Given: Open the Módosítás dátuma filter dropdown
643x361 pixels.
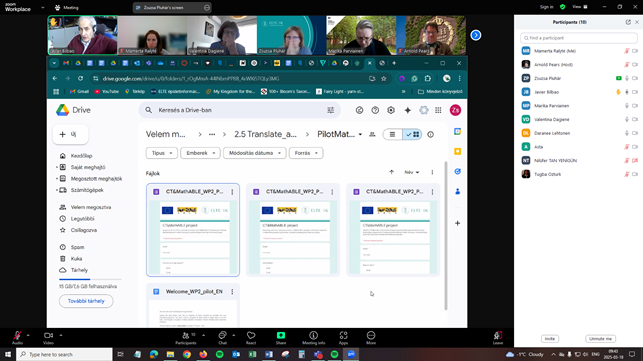Looking at the screenshot, I should [x=254, y=153].
